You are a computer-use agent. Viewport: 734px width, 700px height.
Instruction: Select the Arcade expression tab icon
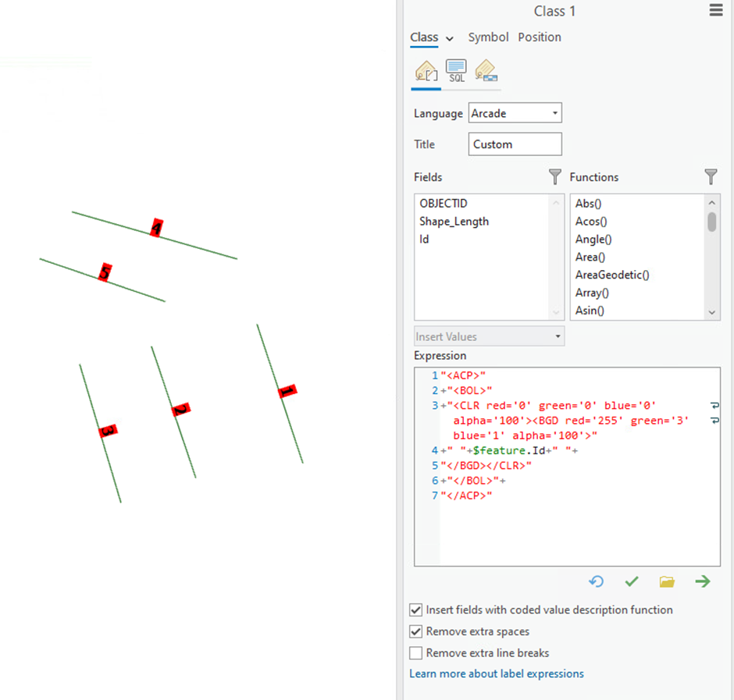point(426,70)
